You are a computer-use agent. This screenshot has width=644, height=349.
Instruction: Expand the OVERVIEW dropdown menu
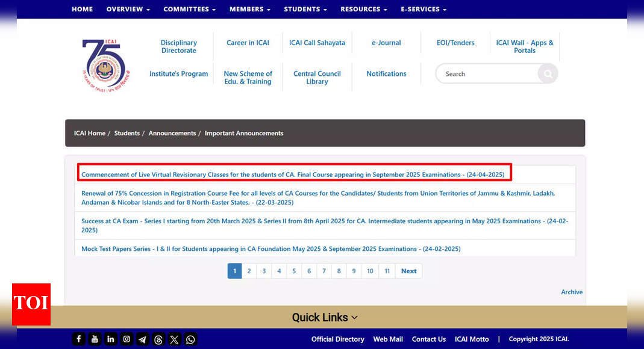point(128,9)
